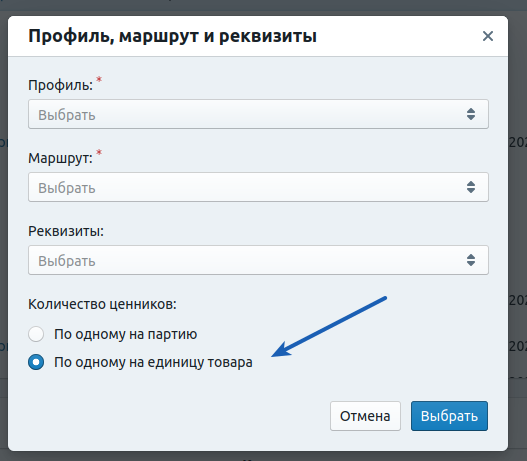The image size is (527, 461).
Task: Expand the Маршрут select box
Action: pyautogui.click(x=258, y=187)
